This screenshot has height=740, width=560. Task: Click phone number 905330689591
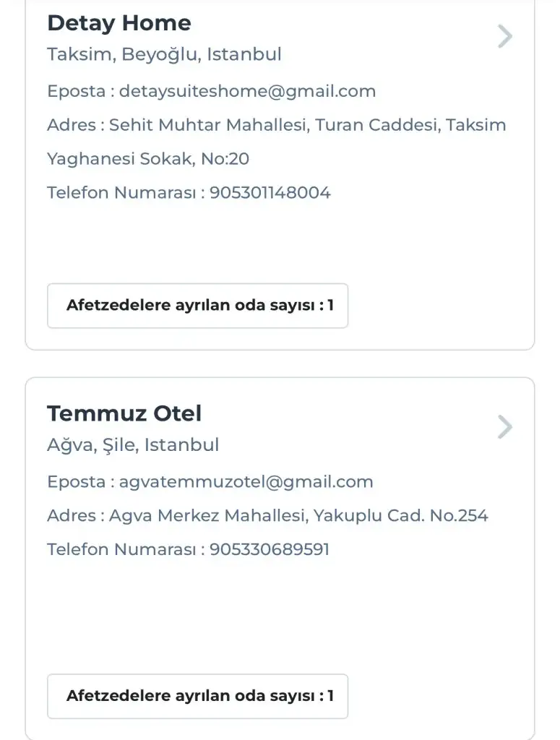point(269,549)
